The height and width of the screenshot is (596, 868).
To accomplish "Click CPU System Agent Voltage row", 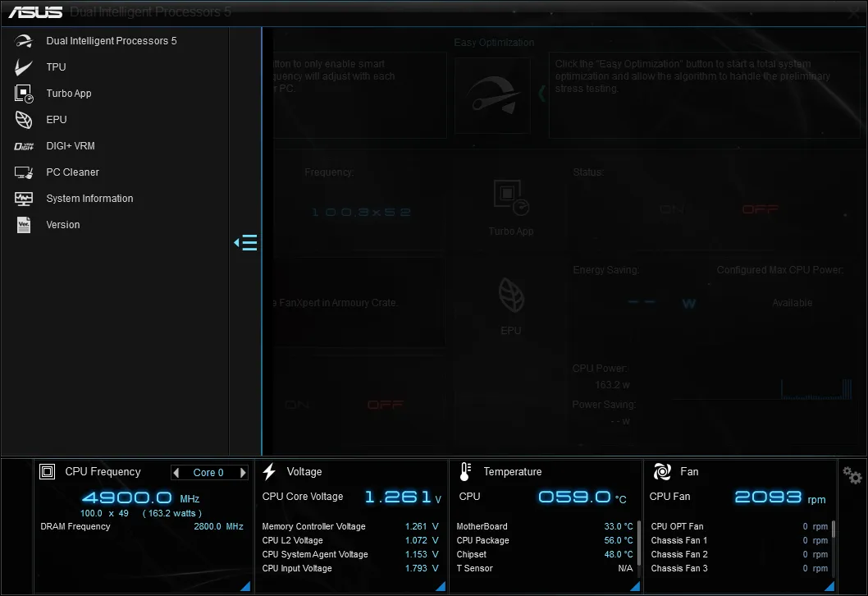I will click(x=349, y=554).
